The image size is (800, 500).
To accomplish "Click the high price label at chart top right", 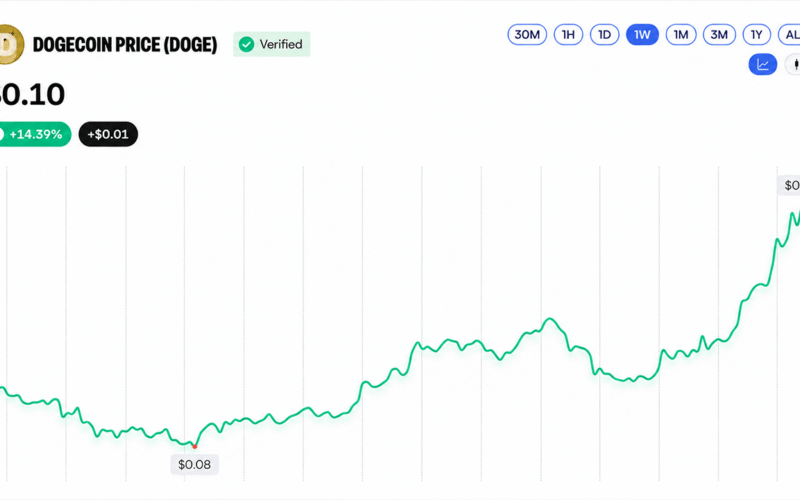I will [789, 185].
